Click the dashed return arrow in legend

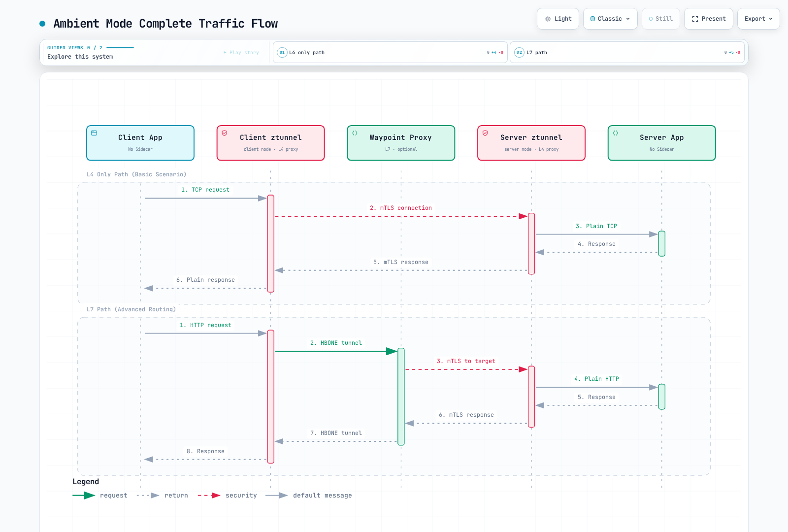click(148, 496)
